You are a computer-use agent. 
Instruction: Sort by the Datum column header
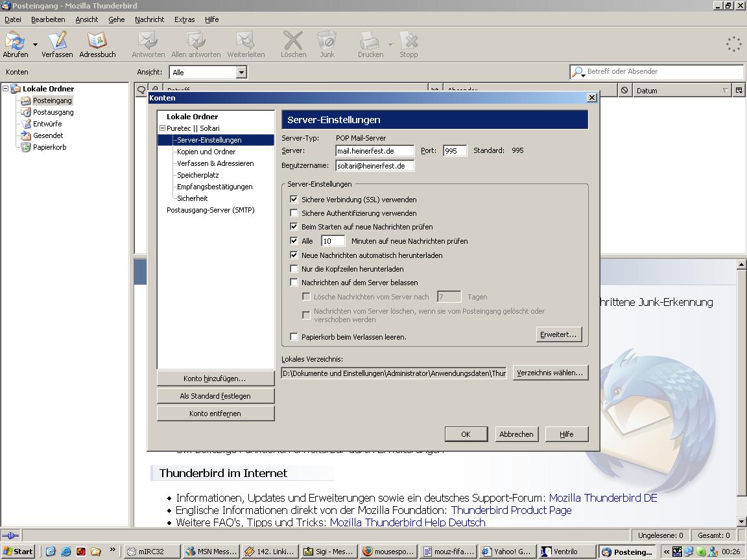coord(682,91)
